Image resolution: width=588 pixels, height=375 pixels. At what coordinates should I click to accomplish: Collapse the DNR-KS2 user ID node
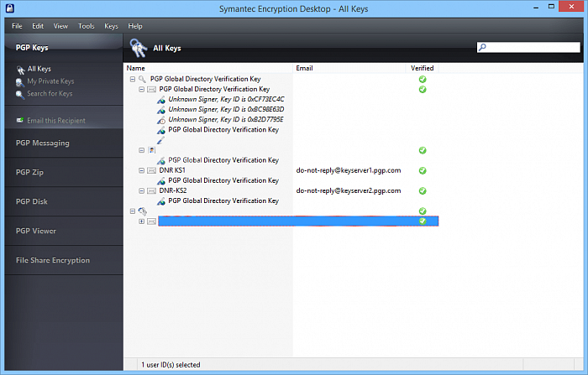141,190
